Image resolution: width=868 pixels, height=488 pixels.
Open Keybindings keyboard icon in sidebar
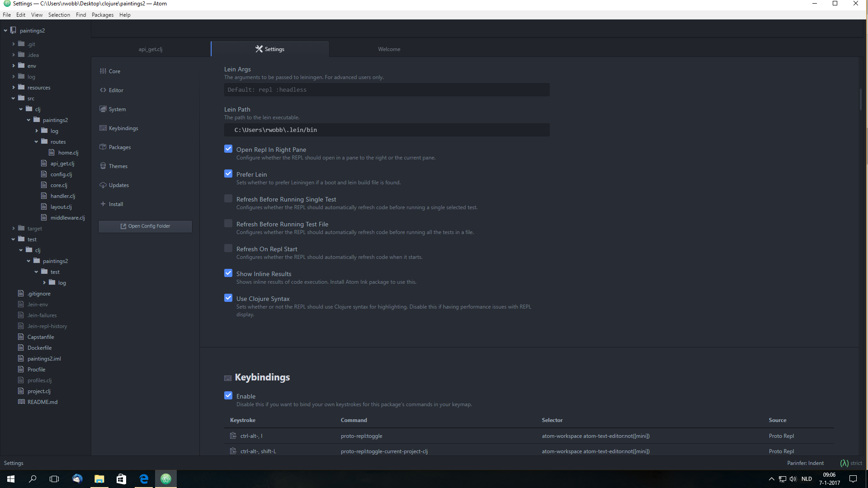[103, 128]
